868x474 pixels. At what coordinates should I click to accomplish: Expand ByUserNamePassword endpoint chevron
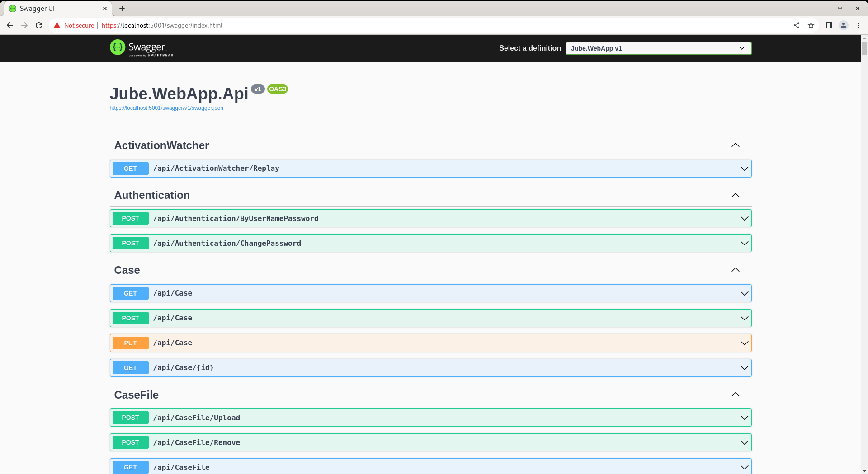coord(744,218)
